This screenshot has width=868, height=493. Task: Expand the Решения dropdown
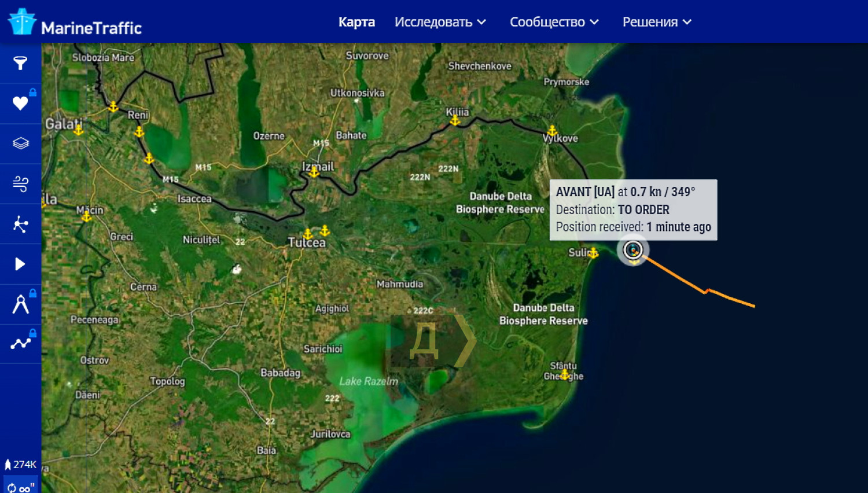click(x=657, y=22)
